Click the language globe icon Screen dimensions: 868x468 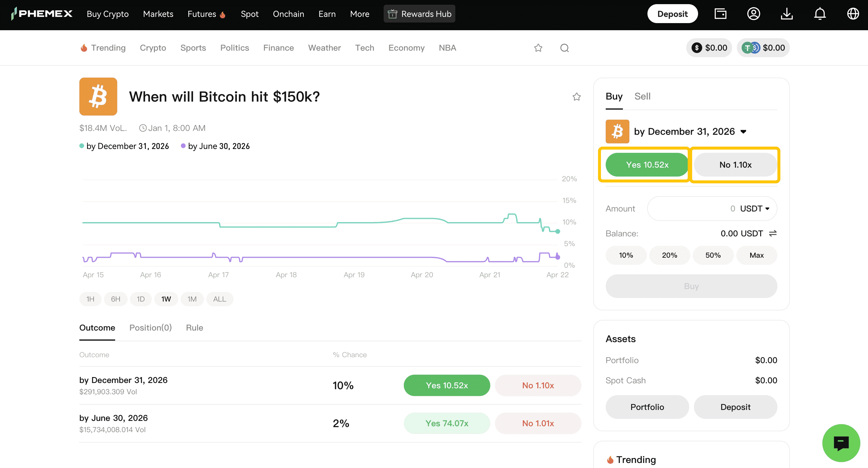[x=853, y=14]
